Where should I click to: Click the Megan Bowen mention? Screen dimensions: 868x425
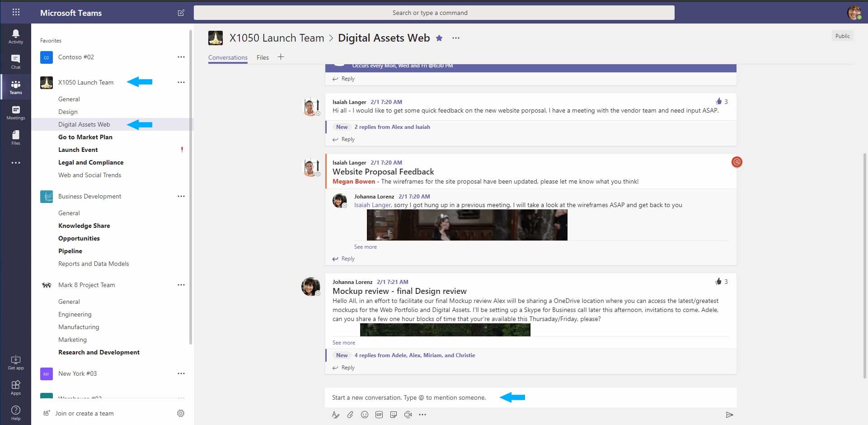coord(354,181)
